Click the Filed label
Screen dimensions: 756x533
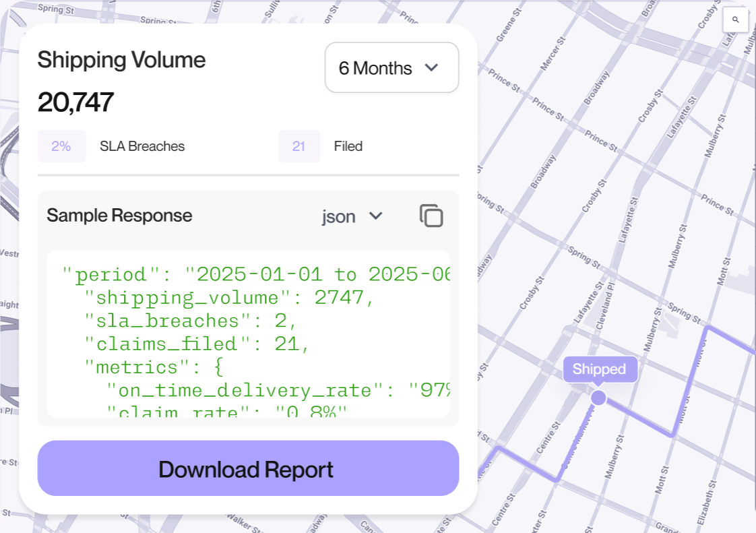348,146
